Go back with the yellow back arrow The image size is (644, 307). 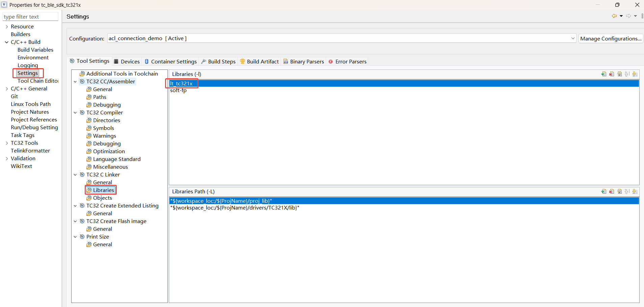tap(614, 16)
